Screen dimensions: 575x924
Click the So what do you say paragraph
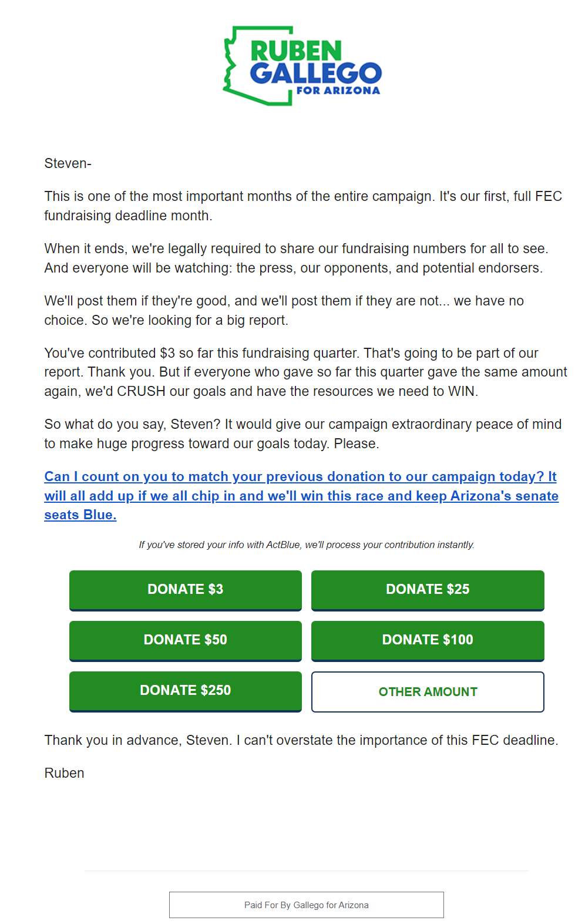tap(303, 434)
